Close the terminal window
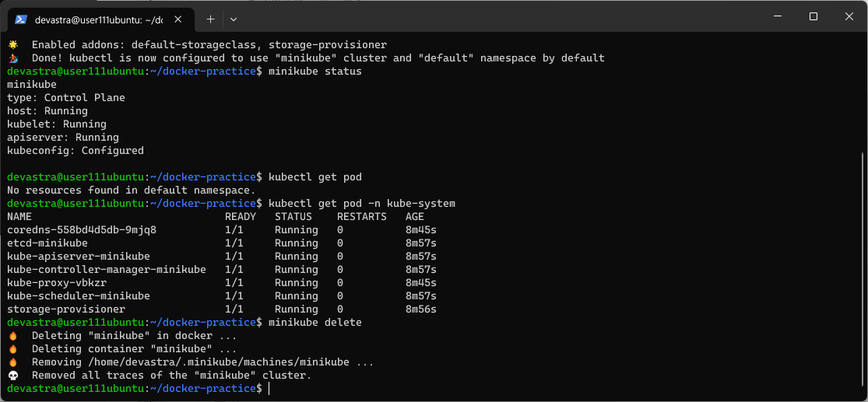Image resolution: width=868 pixels, height=402 pixels. pos(849,16)
